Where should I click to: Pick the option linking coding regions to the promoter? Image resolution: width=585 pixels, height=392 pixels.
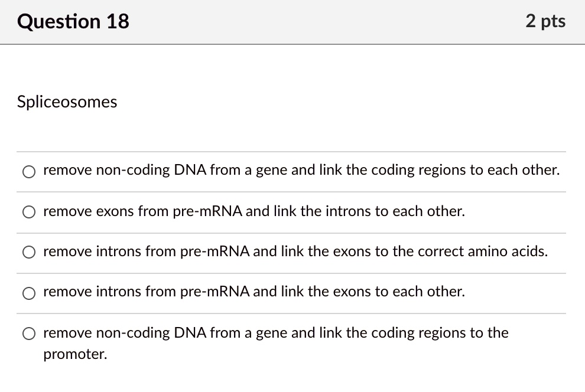click(x=28, y=333)
